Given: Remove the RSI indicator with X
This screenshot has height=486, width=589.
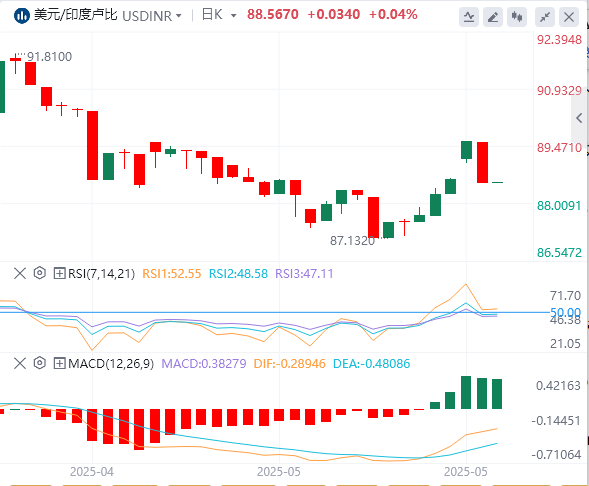Looking at the screenshot, I should (x=20, y=273).
